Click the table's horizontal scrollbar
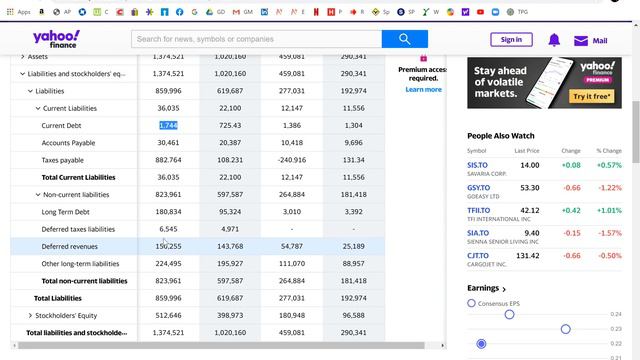Viewport: 640px width, 360px height. (x=221, y=345)
